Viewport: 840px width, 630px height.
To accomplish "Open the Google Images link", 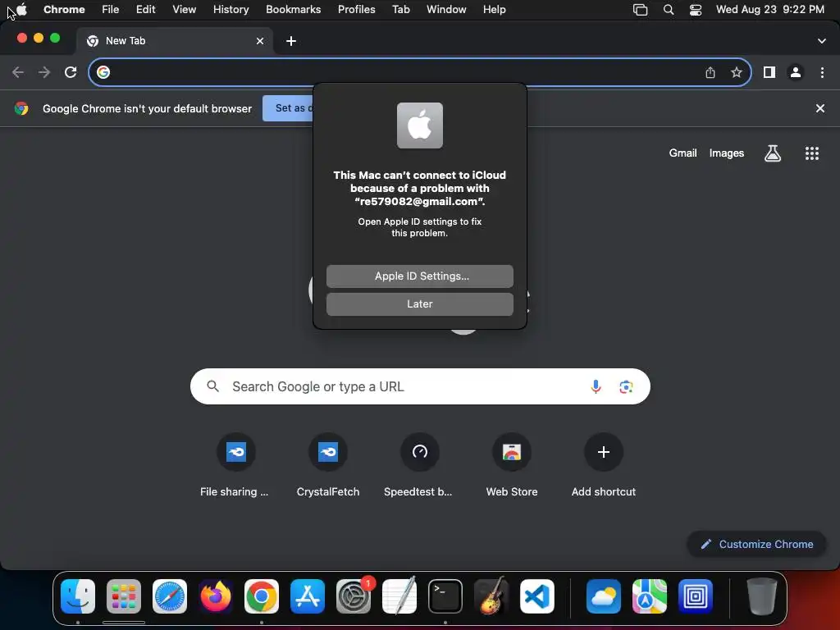I will (x=727, y=153).
